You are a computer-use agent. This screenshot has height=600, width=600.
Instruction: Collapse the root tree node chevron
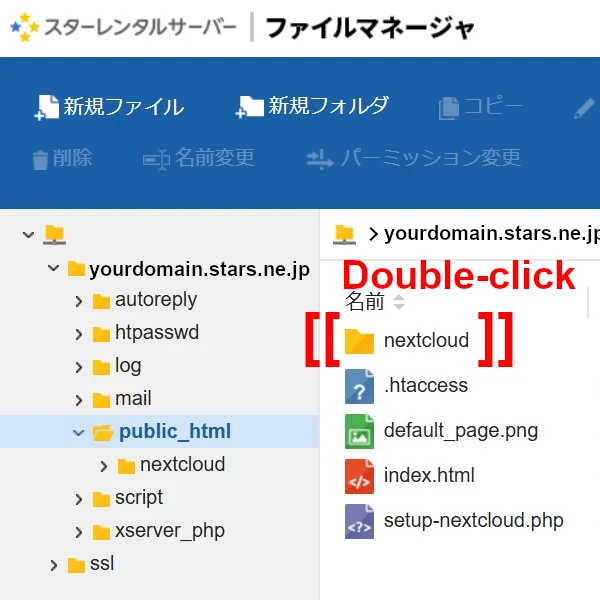coord(28,235)
